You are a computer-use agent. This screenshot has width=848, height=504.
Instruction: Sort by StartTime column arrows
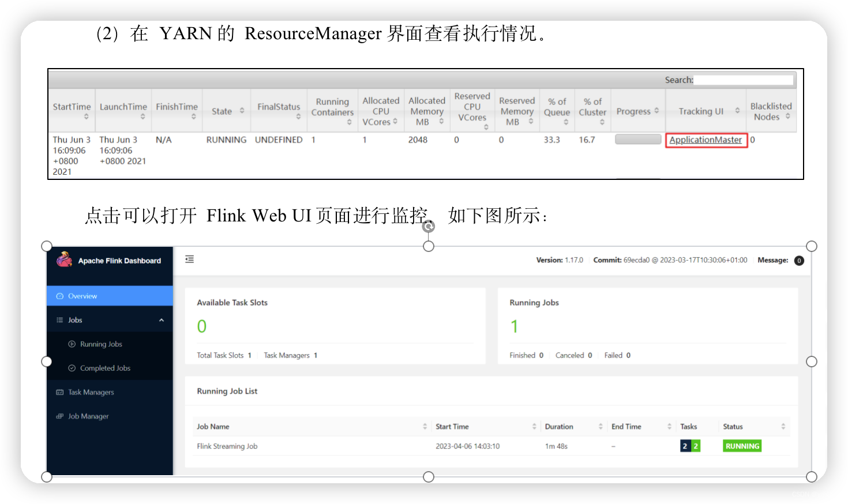(x=87, y=116)
